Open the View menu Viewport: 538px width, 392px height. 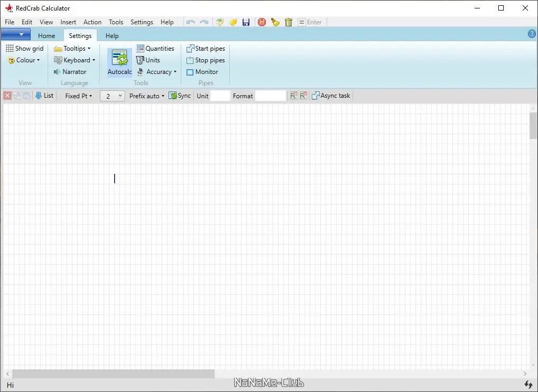pos(47,22)
